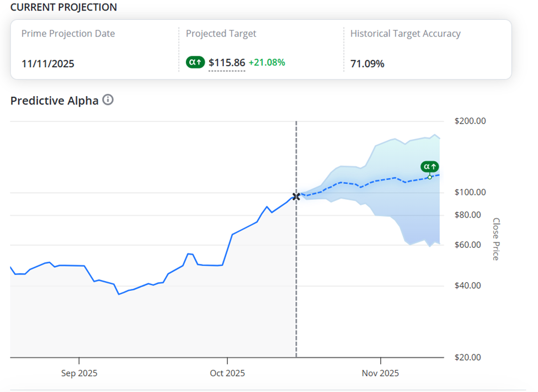Click the info icon beside Predictive Alpha

108,100
